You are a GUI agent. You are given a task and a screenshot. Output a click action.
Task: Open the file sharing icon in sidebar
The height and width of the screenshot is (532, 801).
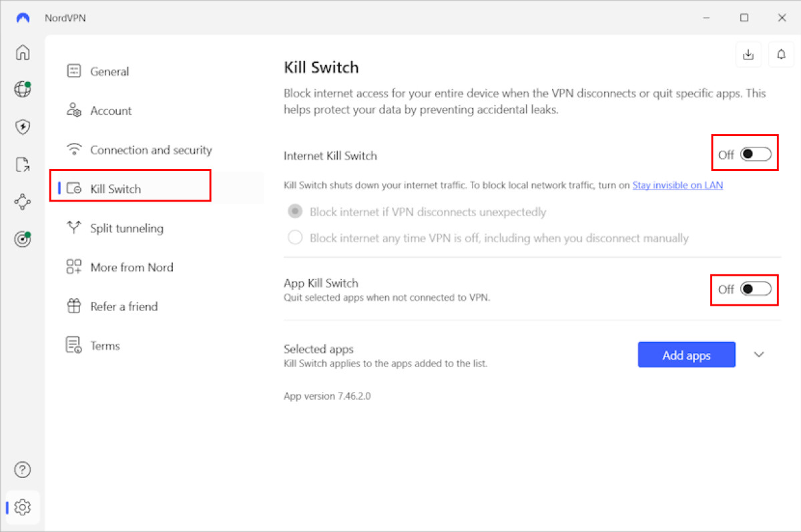point(23,164)
